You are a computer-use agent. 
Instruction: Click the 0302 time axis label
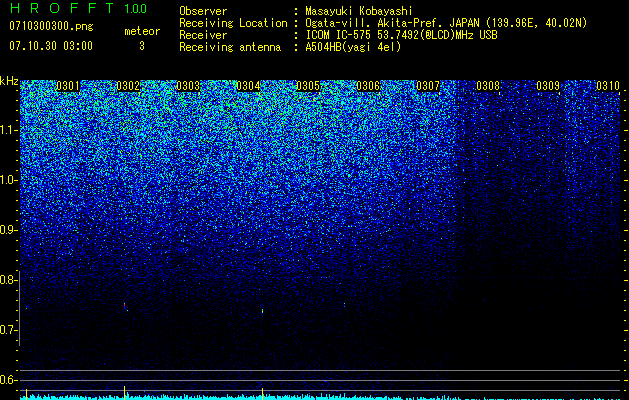click(x=128, y=86)
